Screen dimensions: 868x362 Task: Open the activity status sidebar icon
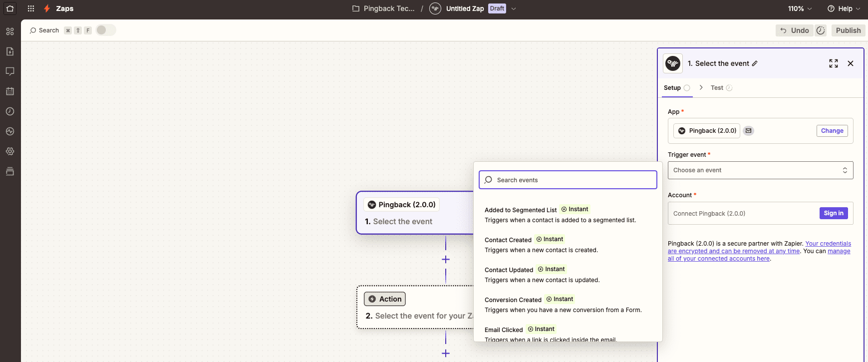[x=10, y=131]
